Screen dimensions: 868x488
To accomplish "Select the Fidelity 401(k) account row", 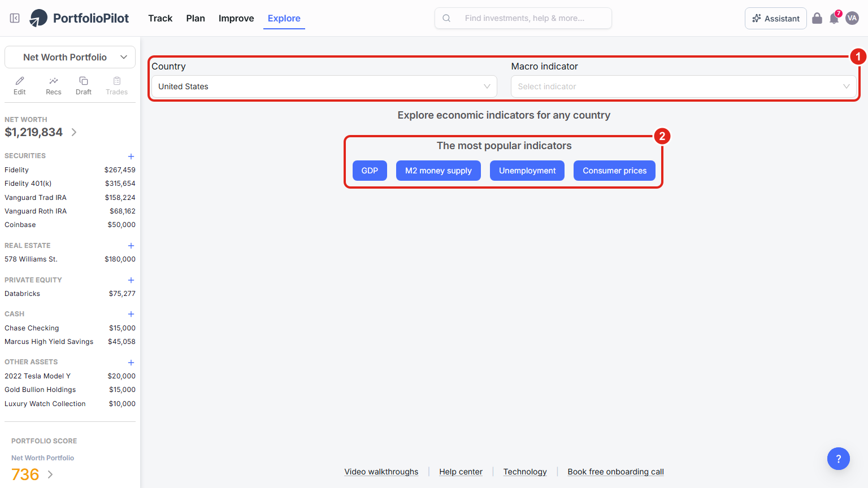I will [70, 184].
